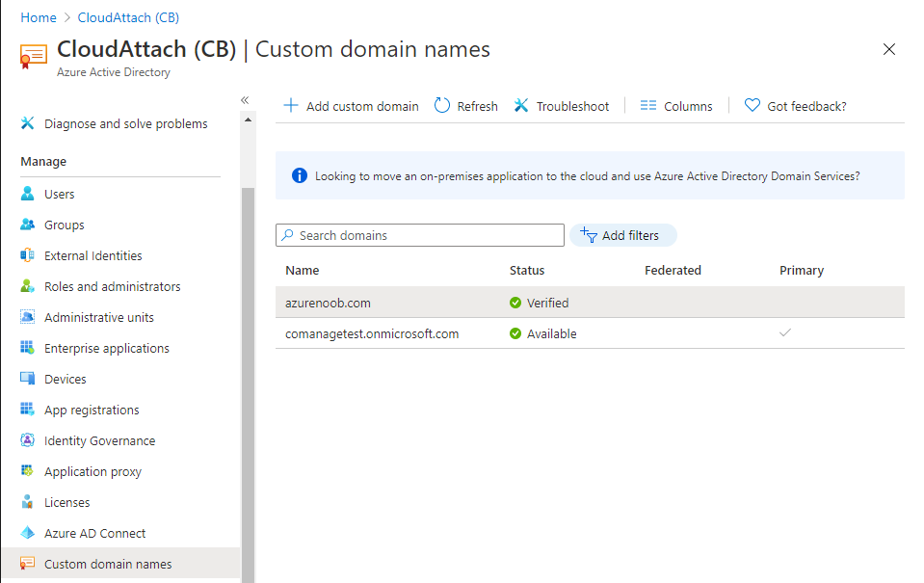Click the certificate icon next to page title
Viewport: 924px width, 583px height.
[33, 56]
